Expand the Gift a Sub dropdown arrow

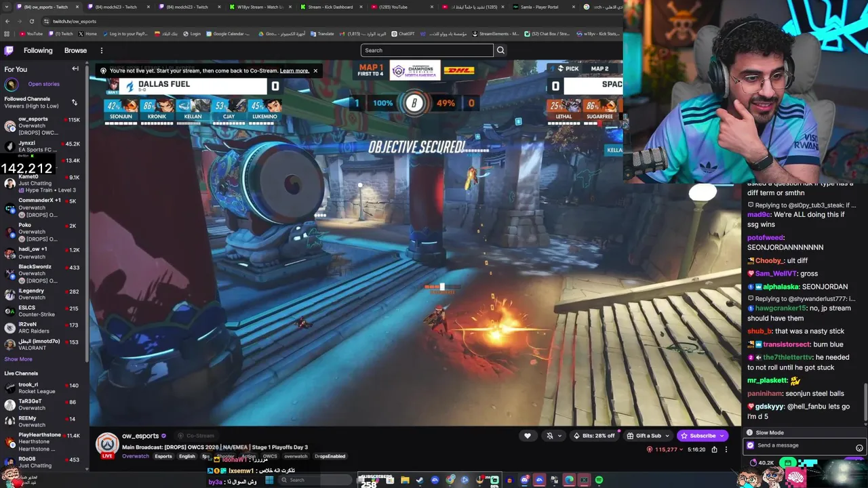click(668, 436)
